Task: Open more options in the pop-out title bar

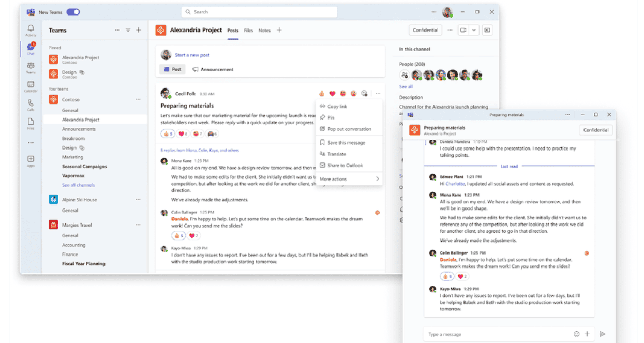Action: click(x=568, y=115)
